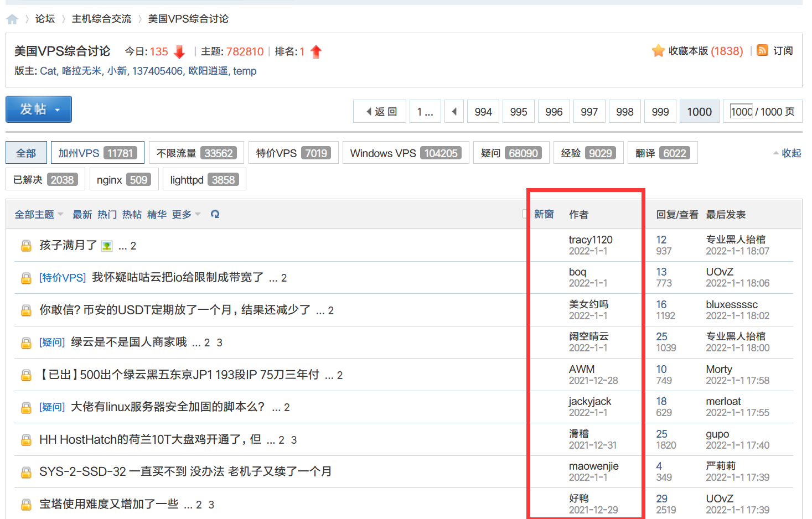Select the 已解决 category
Image resolution: width=812 pixels, height=519 pixels.
click(x=45, y=179)
